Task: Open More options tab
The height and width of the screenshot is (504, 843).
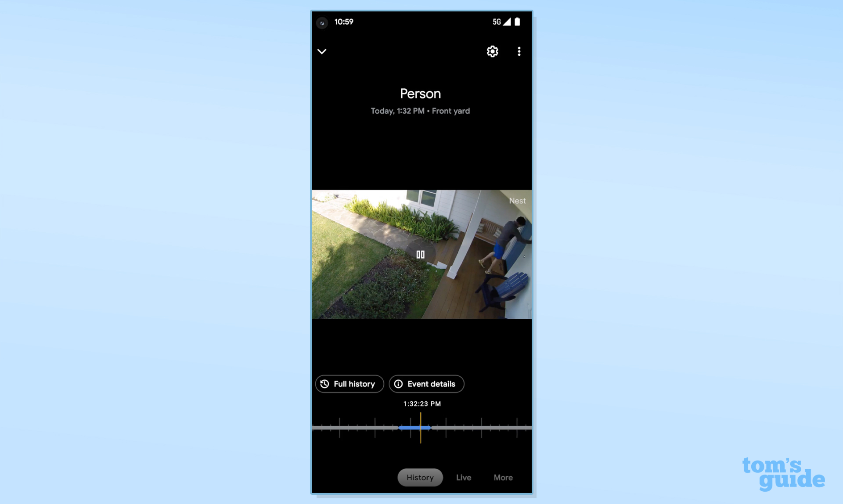Action: (x=503, y=477)
